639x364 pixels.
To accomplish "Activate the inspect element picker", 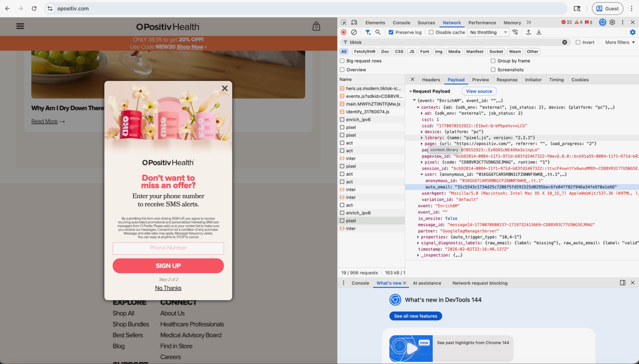I will point(343,22).
